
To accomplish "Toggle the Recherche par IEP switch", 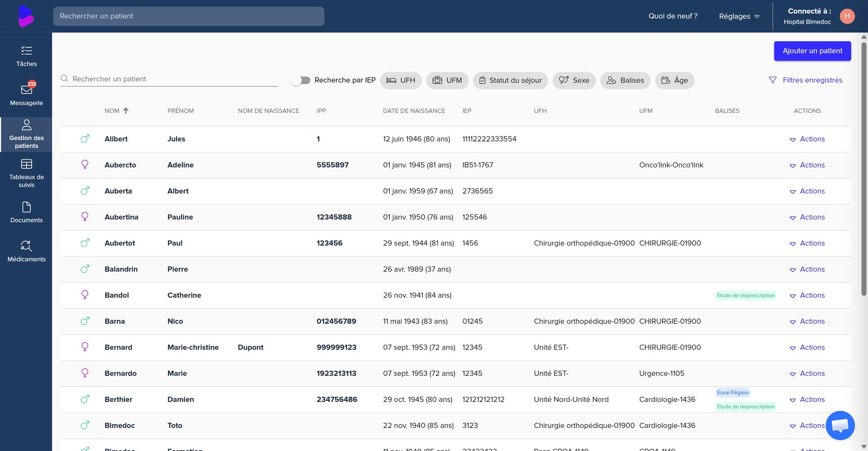I will (301, 80).
